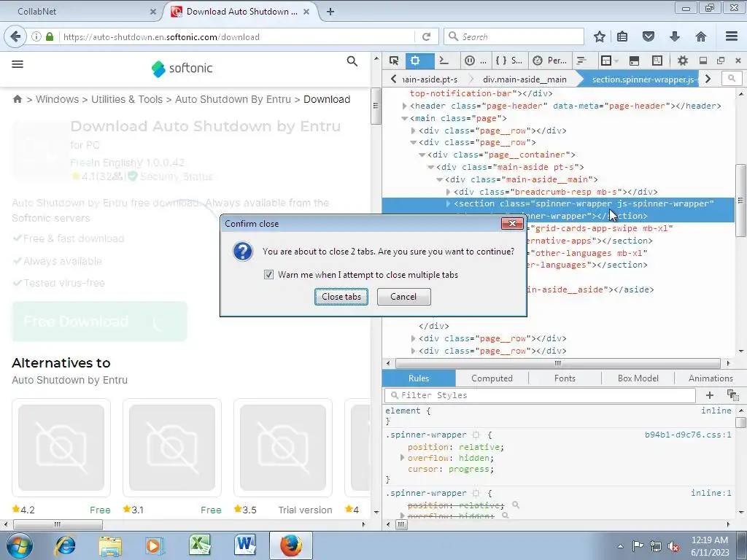Undock devtools into separate window
Viewport: 747px width, 560px height.
(x=720, y=61)
